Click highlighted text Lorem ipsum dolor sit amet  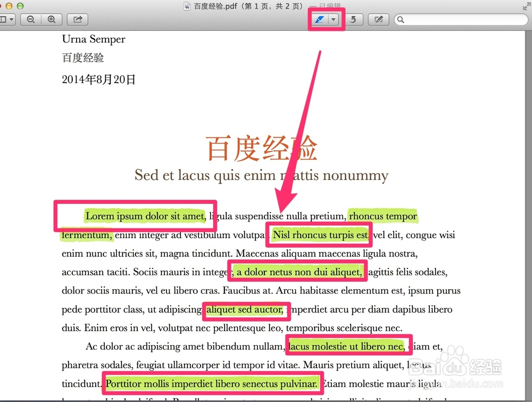[145, 216]
